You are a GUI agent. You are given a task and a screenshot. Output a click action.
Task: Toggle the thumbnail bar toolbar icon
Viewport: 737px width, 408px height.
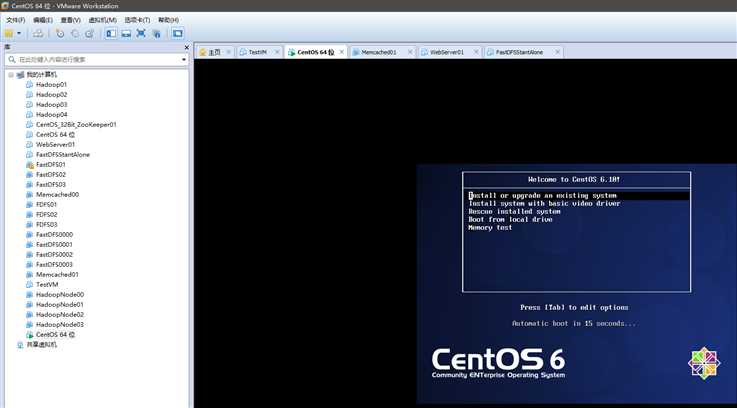tap(126, 33)
